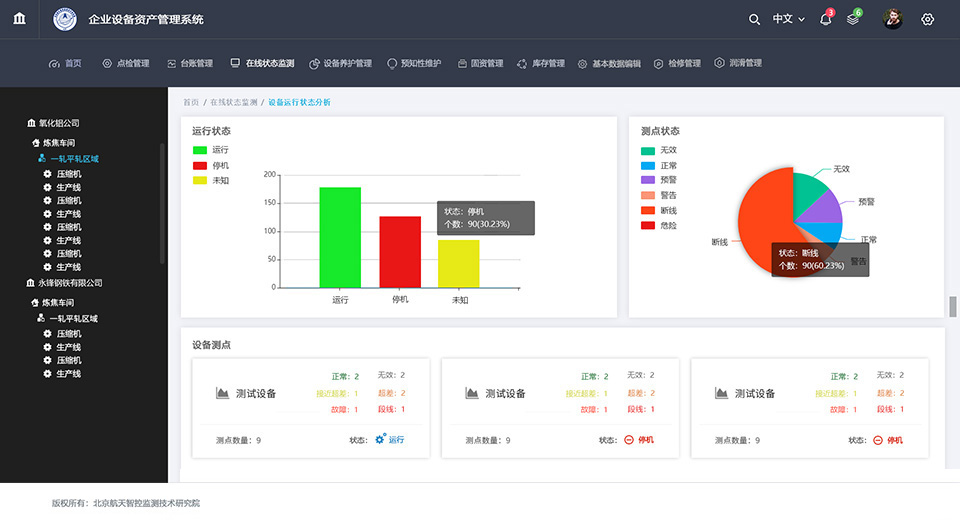Go to the 库存管理 menu item
The height and width of the screenshot is (520, 960).
click(x=541, y=63)
